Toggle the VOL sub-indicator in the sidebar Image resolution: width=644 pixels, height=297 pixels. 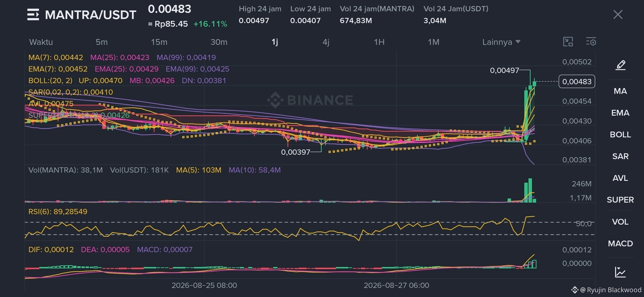(x=620, y=222)
